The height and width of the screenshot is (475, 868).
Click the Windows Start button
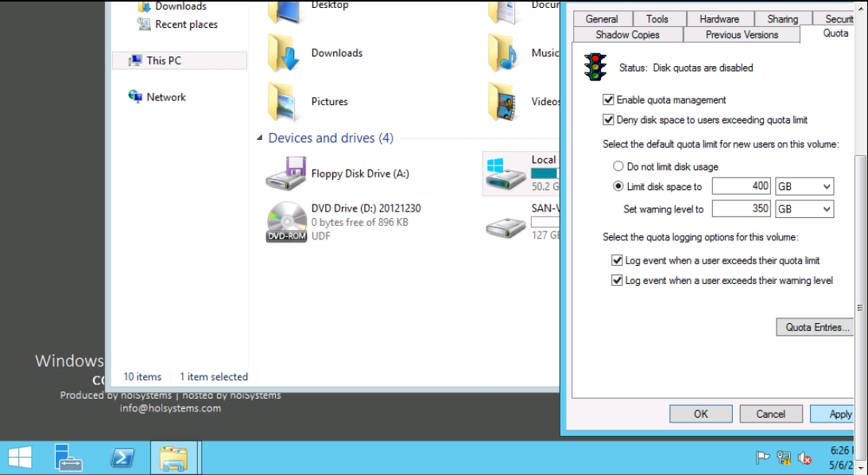(20, 457)
